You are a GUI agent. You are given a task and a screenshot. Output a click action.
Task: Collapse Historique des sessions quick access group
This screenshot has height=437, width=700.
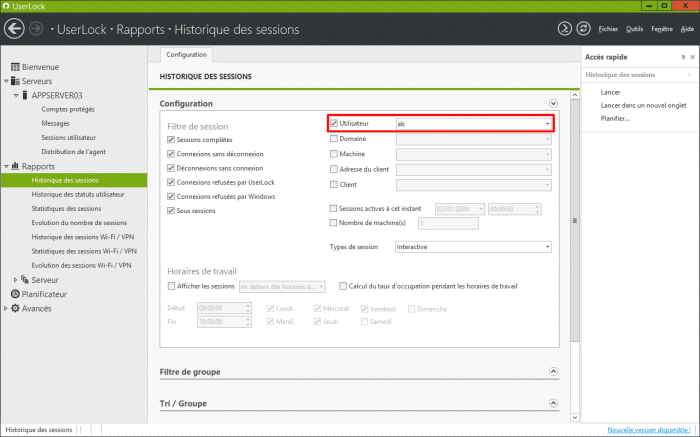coord(689,75)
